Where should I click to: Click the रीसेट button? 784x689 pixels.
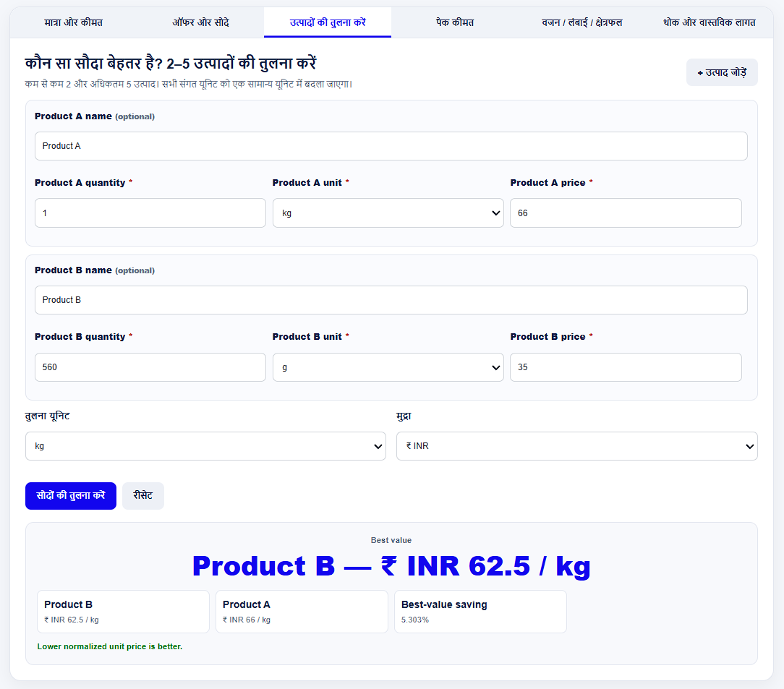143,496
